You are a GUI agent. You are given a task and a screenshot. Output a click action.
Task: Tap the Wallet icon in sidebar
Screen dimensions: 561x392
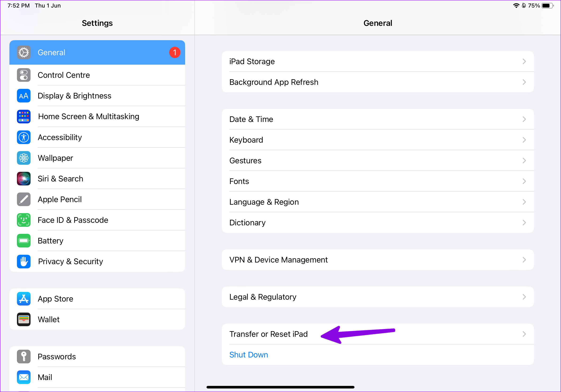[x=24, y=319]
